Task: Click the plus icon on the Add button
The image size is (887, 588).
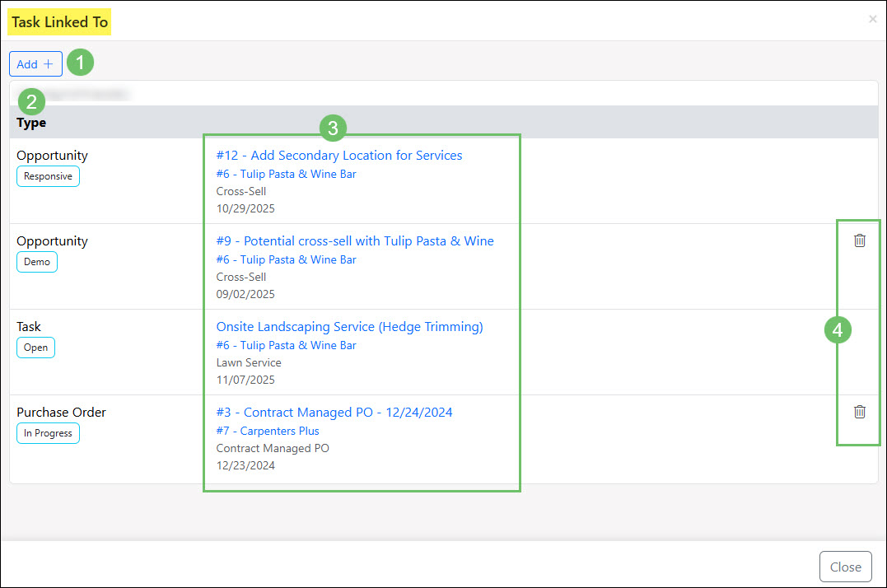Action: (x=49, y=63)
